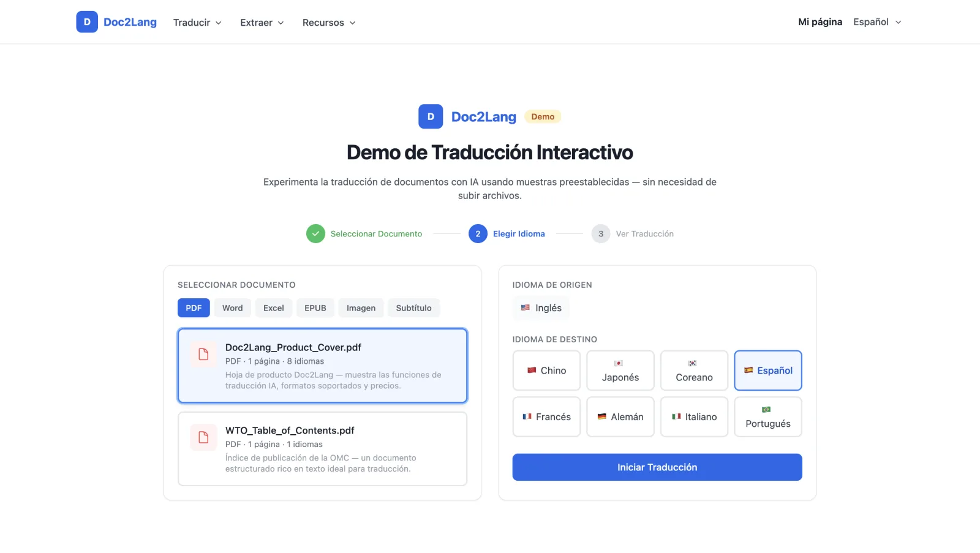Choose Italiano as target language

[x=694, y=417]
